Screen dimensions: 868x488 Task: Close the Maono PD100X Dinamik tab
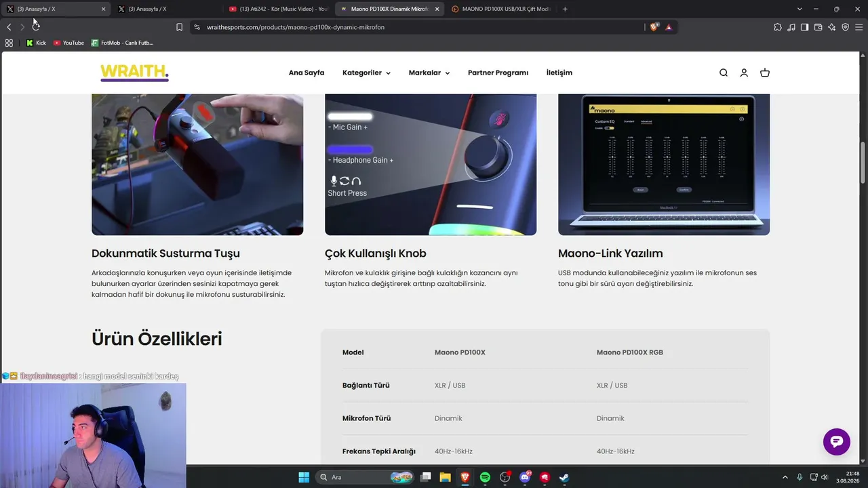point(437,9)
